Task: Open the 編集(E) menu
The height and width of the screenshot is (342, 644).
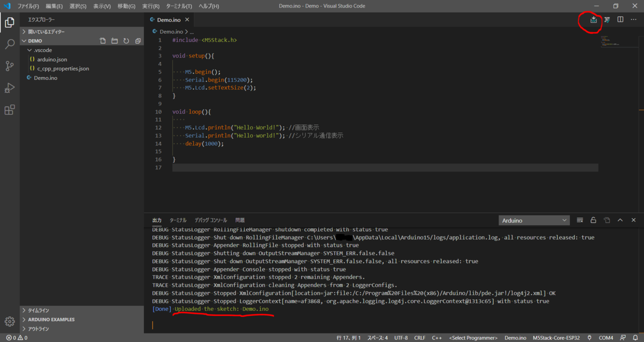Action: 54,6
